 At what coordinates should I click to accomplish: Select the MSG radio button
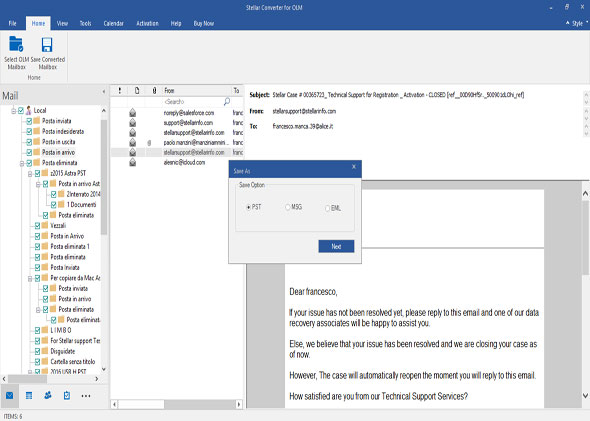click(x=287, y=207)
